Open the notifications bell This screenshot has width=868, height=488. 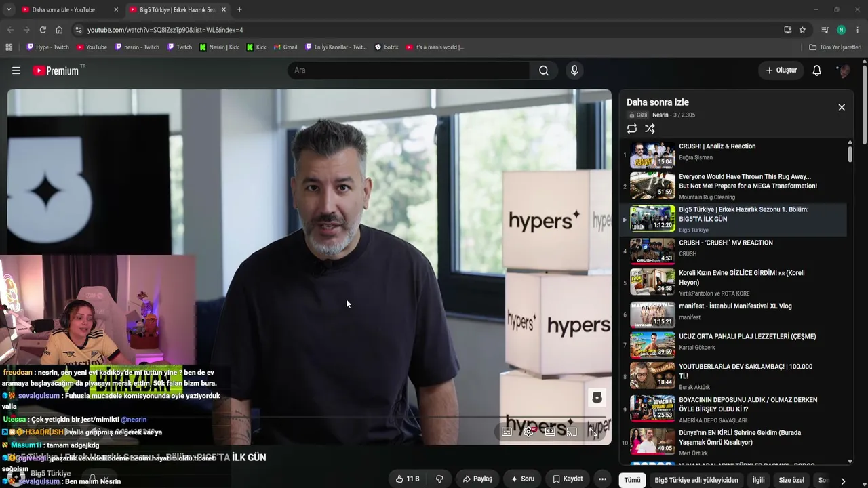point(817,70)
